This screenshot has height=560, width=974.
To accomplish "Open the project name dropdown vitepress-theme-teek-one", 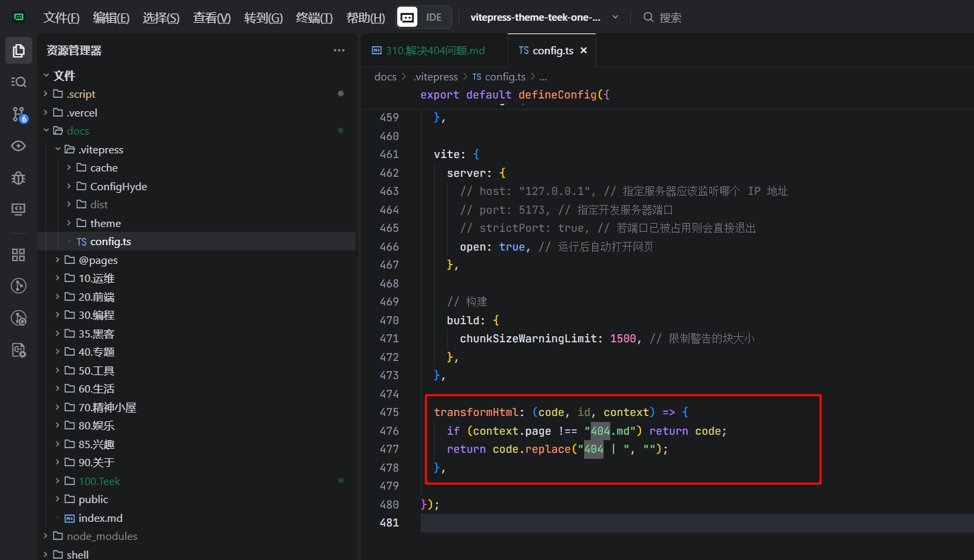I will [544, 17].
